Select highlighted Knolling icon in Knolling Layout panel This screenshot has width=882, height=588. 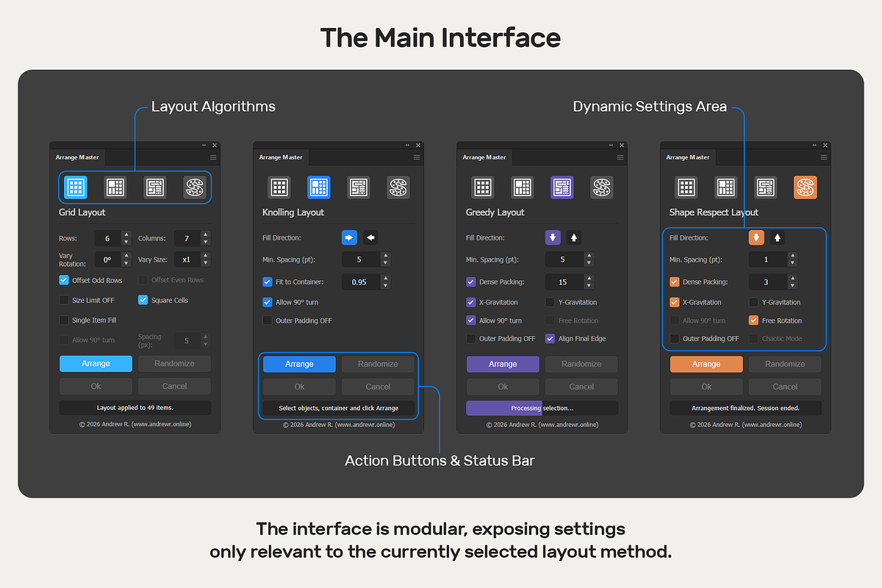click(319, 187)
